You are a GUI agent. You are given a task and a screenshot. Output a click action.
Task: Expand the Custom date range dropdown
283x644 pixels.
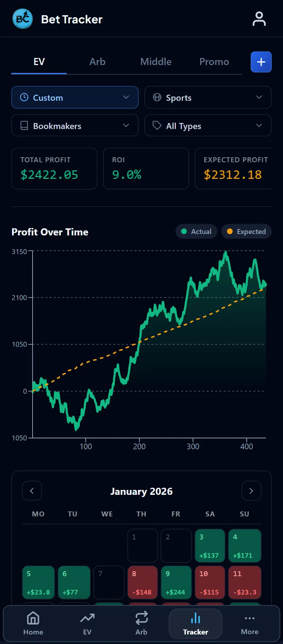pyautogui.click(x=75, y=97)
